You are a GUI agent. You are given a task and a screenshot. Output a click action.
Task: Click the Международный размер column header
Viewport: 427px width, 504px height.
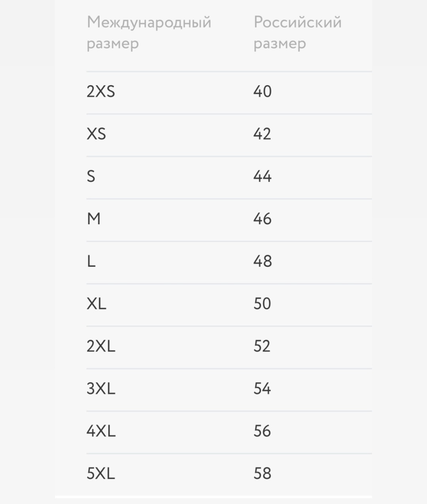(149, 33)
